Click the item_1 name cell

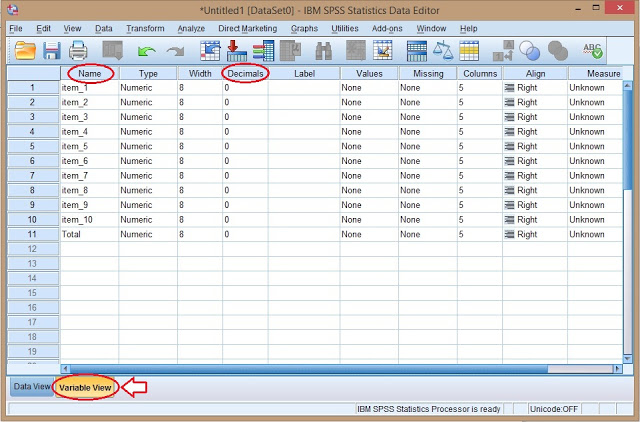click(x=89, y=88)
